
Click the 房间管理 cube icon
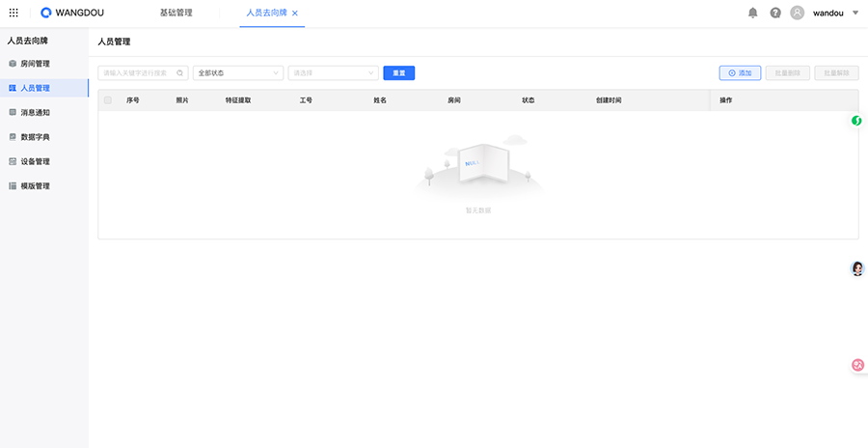point(13,64)
